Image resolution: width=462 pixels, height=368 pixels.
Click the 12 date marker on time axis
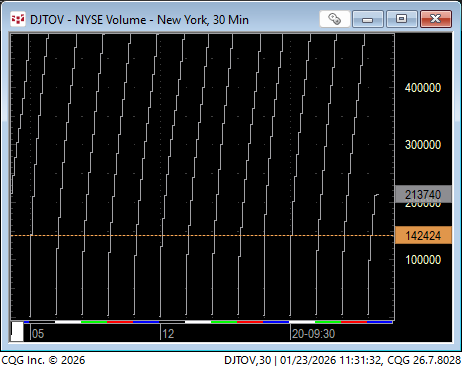pos(168,334)
